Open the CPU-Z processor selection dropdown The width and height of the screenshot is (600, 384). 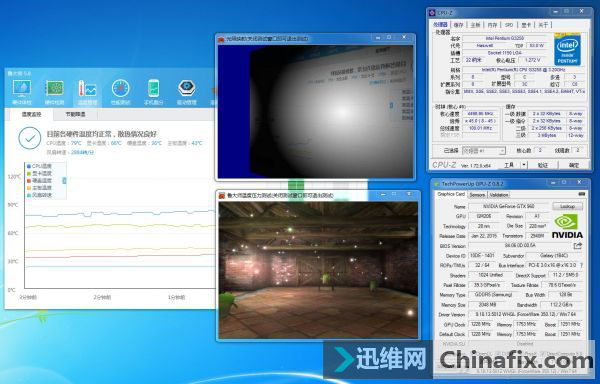[x=484, y=151]
